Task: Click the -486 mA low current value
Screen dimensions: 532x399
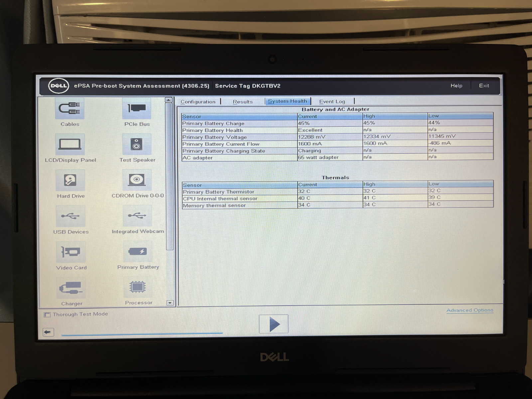Action: (x=440, y=143)
